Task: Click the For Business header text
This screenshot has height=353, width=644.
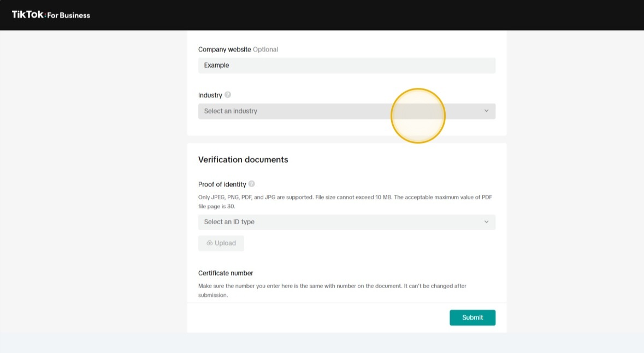Action: pyautogui.click(x=68, y=15)
